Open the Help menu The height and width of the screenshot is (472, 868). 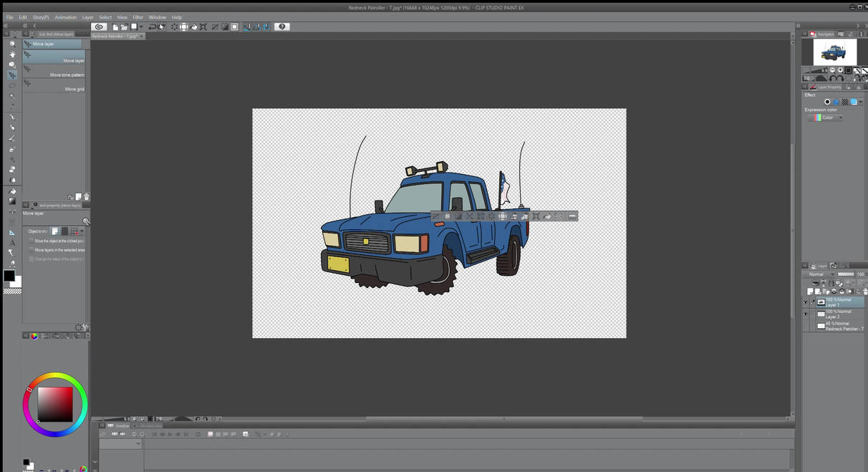coord(177,17)
